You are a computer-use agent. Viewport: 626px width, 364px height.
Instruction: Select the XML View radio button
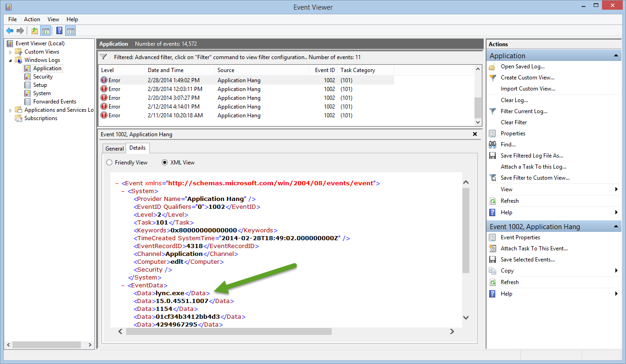pos(164,163)
